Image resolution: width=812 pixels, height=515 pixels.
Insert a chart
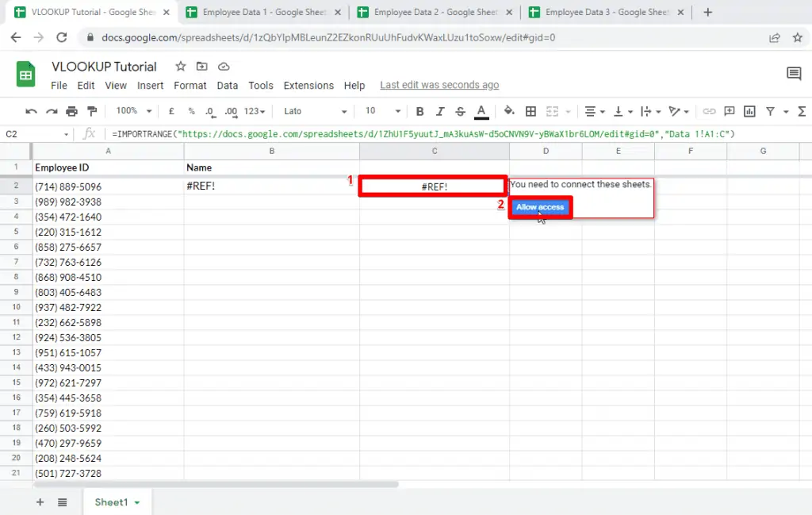point(749,111)
